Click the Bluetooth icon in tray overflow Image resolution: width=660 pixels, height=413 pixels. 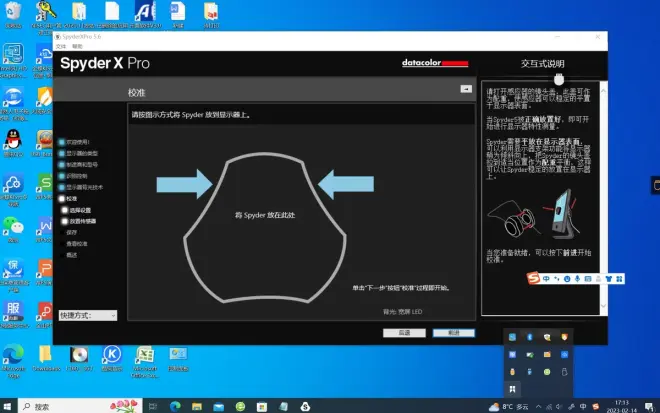coord(530,337)
